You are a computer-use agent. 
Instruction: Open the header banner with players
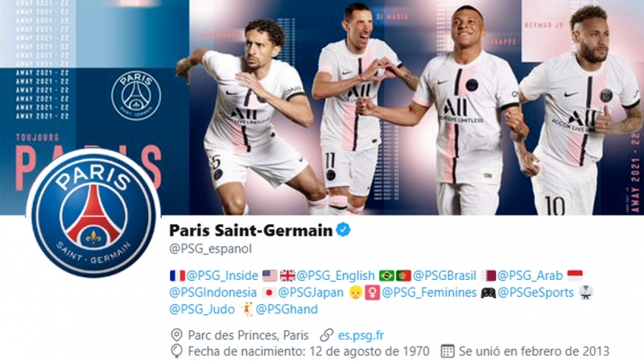322,108
